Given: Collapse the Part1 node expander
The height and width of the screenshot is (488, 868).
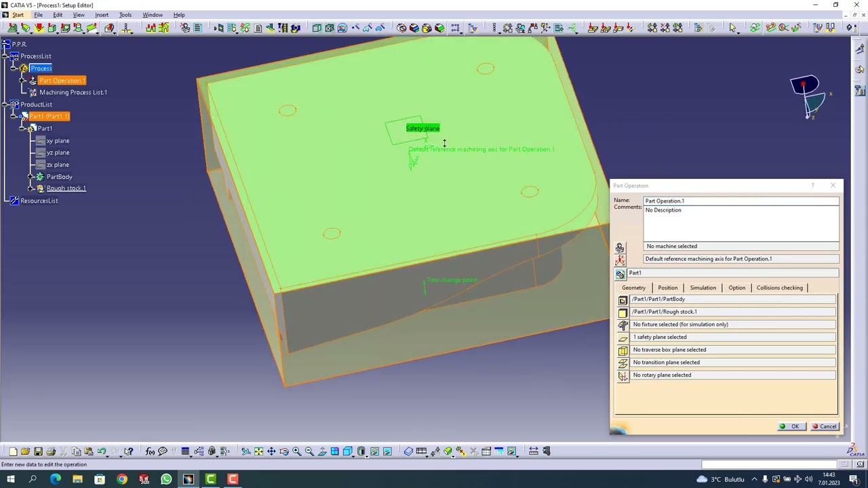Looking at the screenshot, I should click(x=22, y=129).
